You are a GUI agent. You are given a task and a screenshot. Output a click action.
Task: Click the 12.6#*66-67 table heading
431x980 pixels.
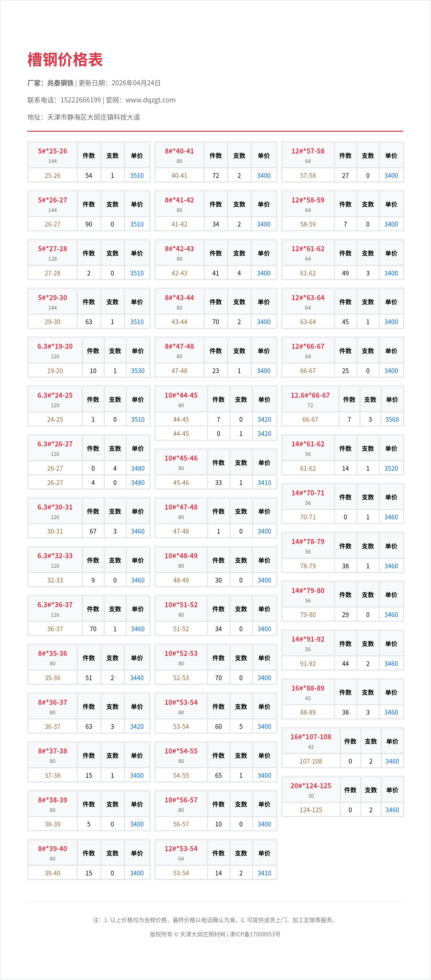point(310,396)
